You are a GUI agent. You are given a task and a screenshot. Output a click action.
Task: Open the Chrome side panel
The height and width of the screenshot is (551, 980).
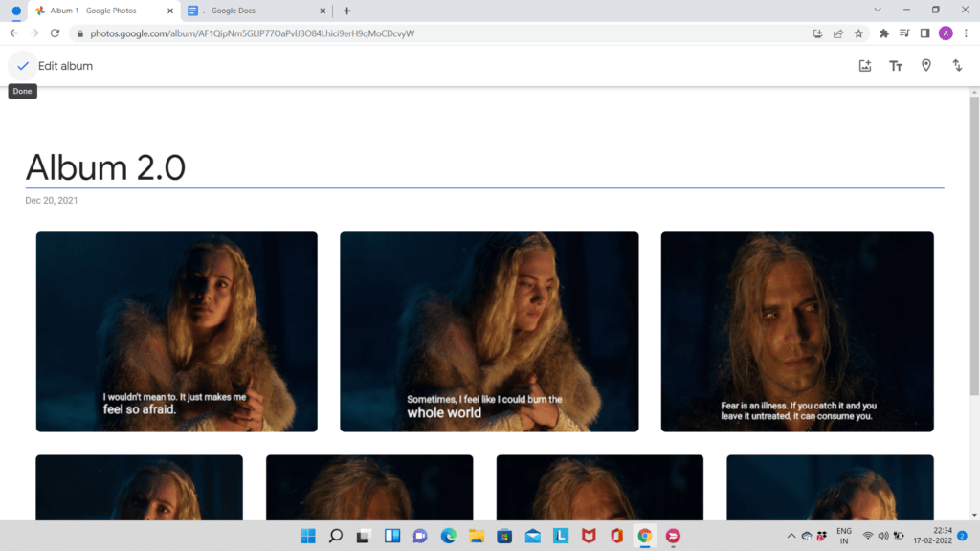(x=924, y=33)
